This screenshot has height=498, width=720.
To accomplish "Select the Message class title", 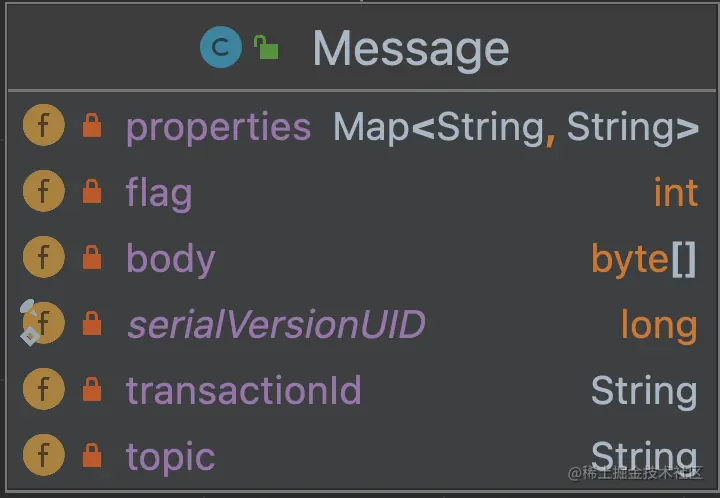I will 411,48.
